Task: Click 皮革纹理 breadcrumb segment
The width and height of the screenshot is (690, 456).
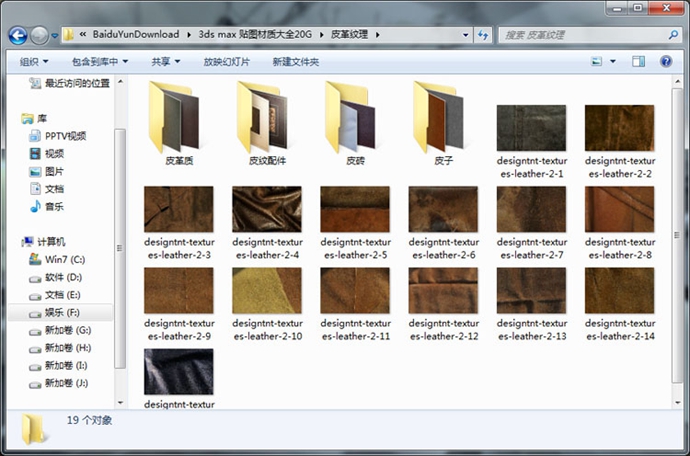Action: pyautogui.click(x=349, y=34)
